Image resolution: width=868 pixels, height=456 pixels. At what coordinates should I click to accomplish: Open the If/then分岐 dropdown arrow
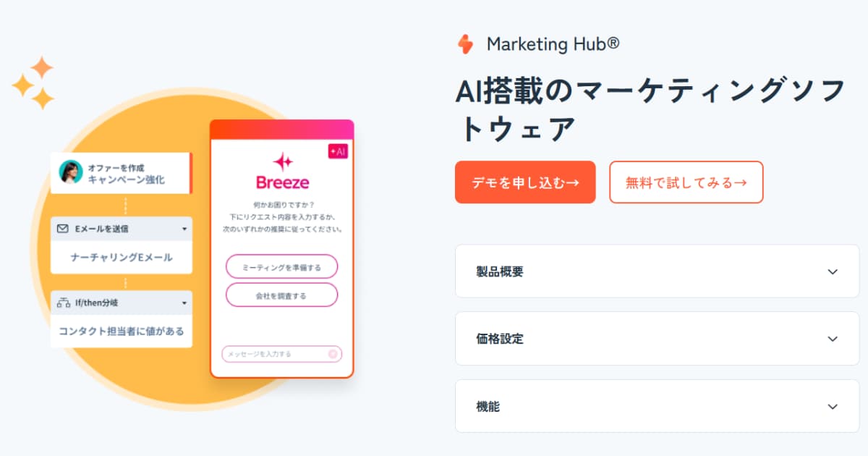(x=184, y=303)
